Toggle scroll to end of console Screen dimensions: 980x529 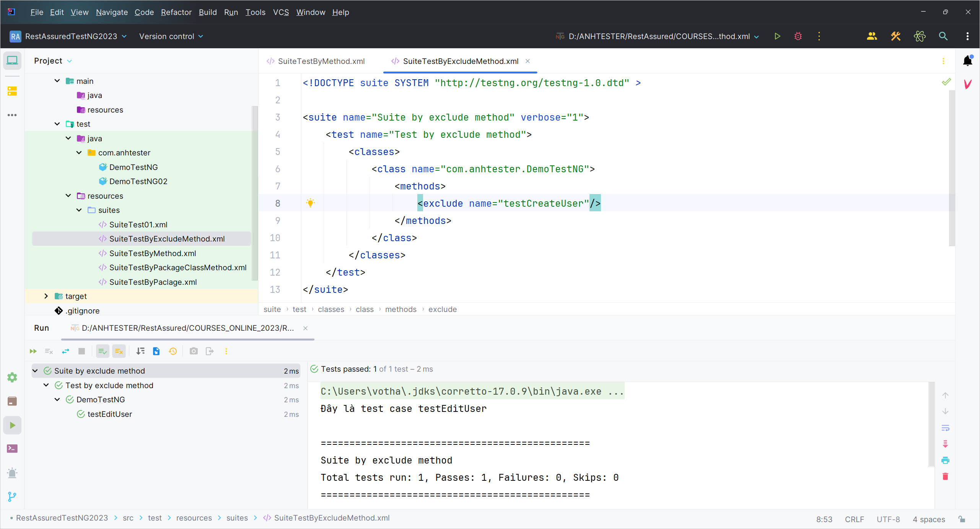pyautogui.click(x=945, y=444)
